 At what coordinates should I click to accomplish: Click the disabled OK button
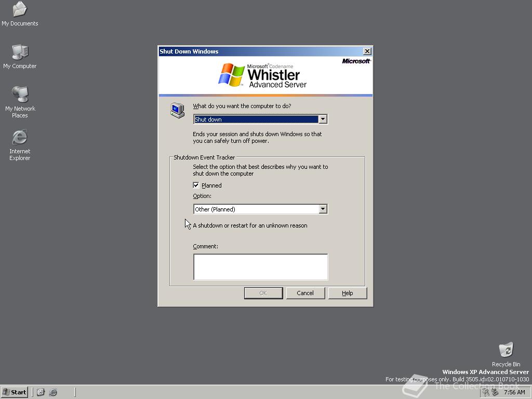point(263,293)
